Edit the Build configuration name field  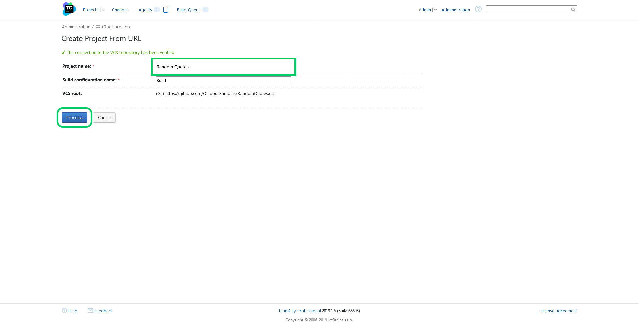[x=223, y=80]
